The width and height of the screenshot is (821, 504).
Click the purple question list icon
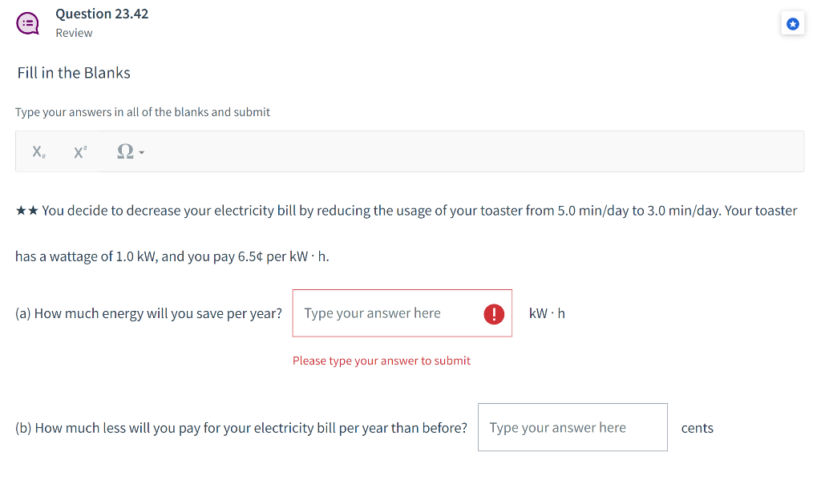click(x=26, y=22)
